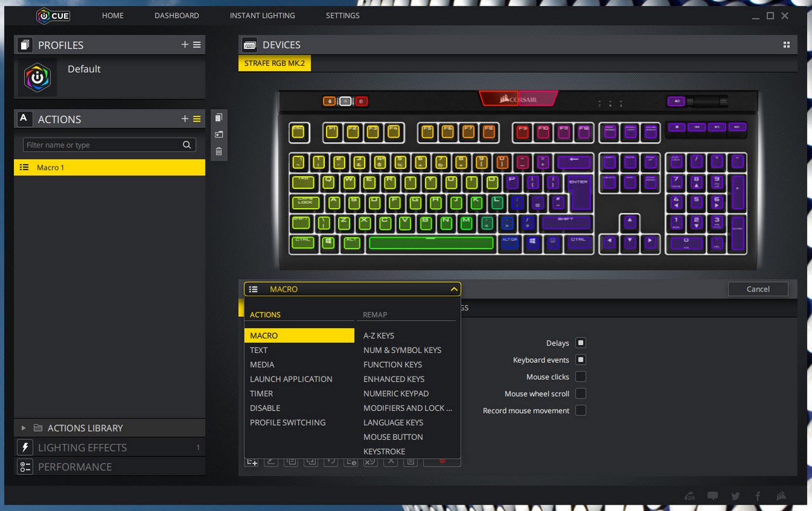Delete action using side trash icon
The image size is (812, 511).
219,151
